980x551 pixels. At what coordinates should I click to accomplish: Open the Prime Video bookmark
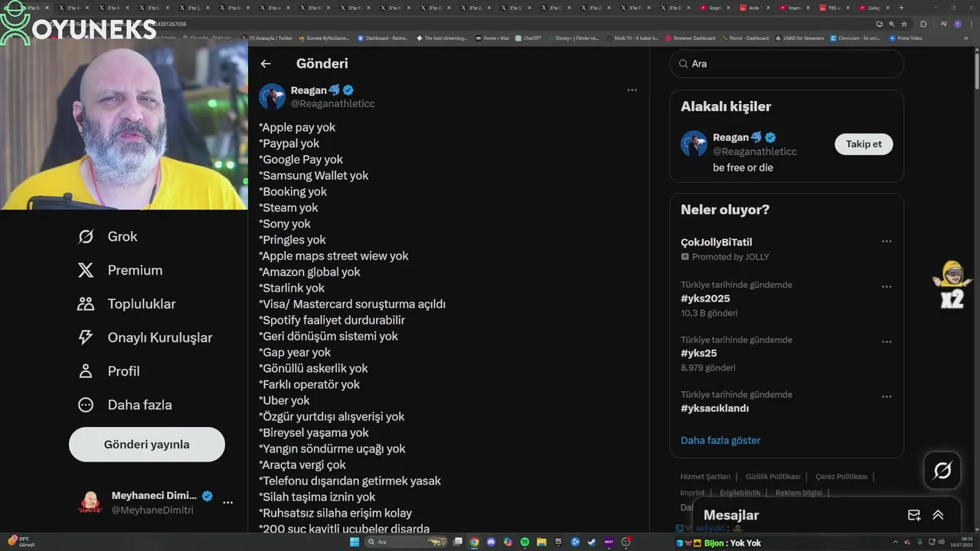tap(906, 37)
